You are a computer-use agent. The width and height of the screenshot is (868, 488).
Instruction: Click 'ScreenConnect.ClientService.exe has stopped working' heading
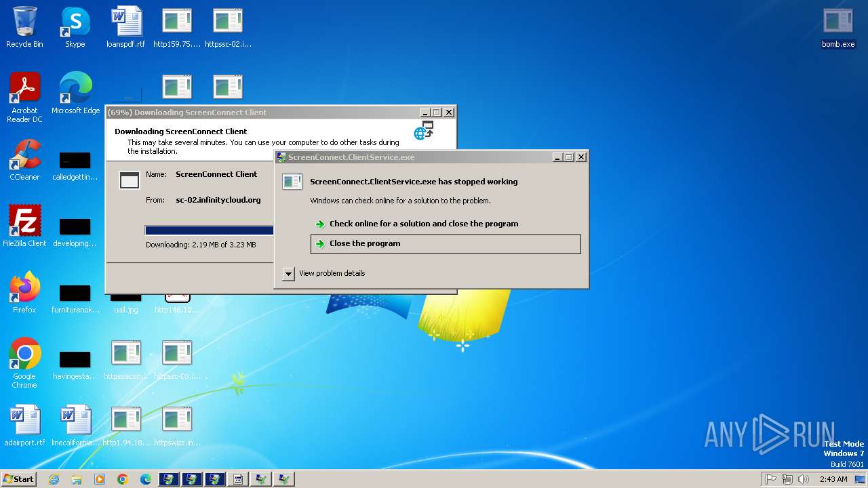point(414,182)
